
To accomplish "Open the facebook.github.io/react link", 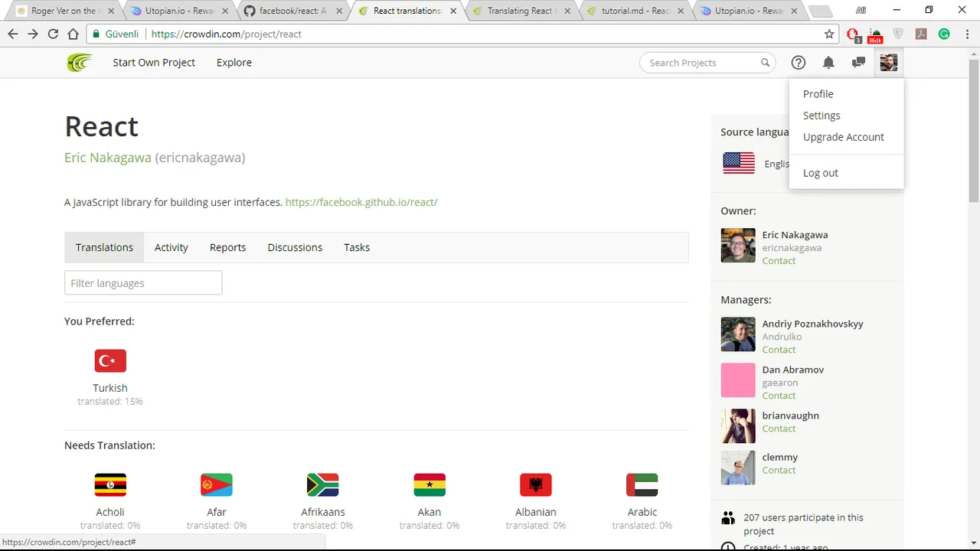I will pyautogui.click(x=361, y=203).
